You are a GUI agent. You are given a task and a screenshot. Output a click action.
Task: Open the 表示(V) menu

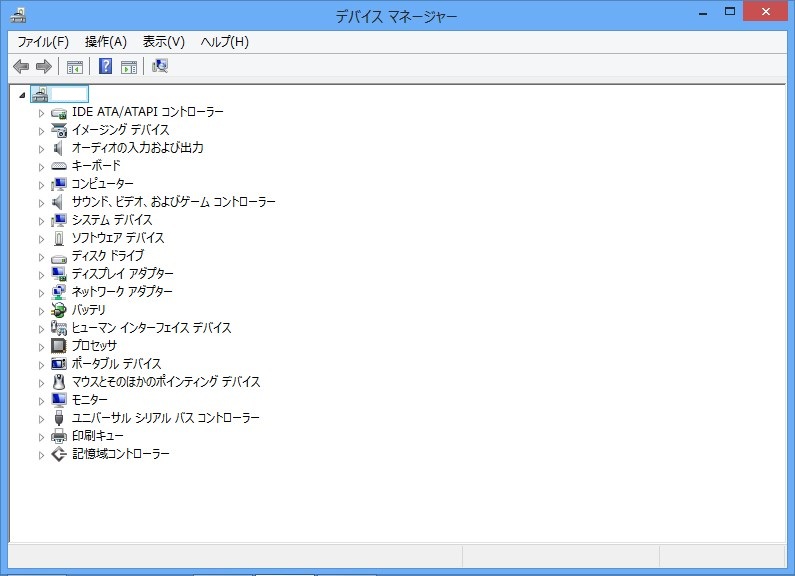(164, 42)
